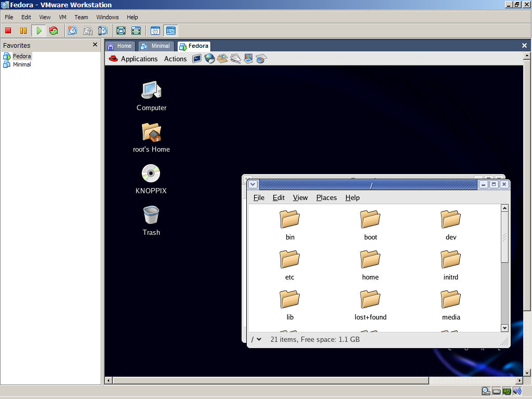Switch to the Minimal tab
The height and width of the screenshot is (399, 532).
[156, 46]
